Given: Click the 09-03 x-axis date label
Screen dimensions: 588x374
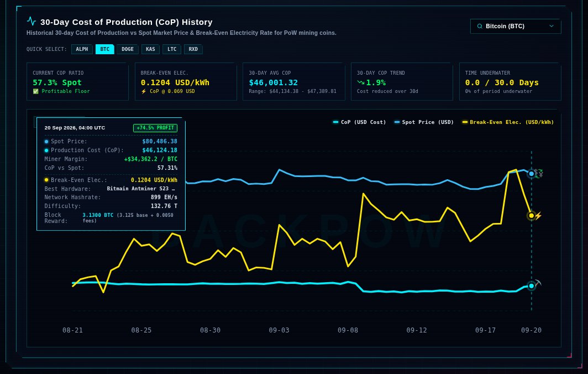Looking at the screenshot, I should [279, 330].
